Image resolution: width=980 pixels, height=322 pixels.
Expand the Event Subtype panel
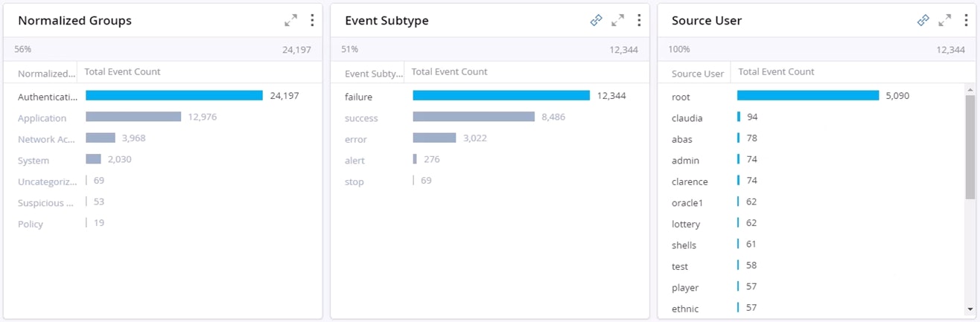tap(617, 21)
